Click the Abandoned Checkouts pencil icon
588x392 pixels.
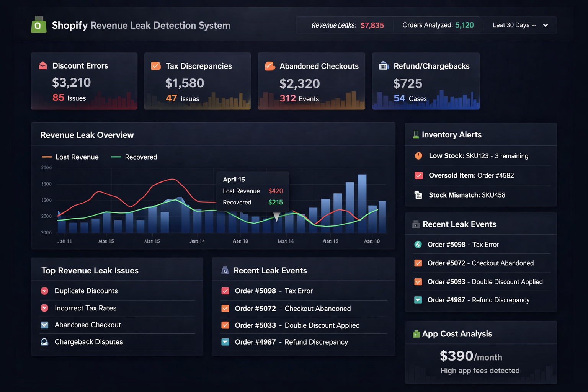pos(270,66)
